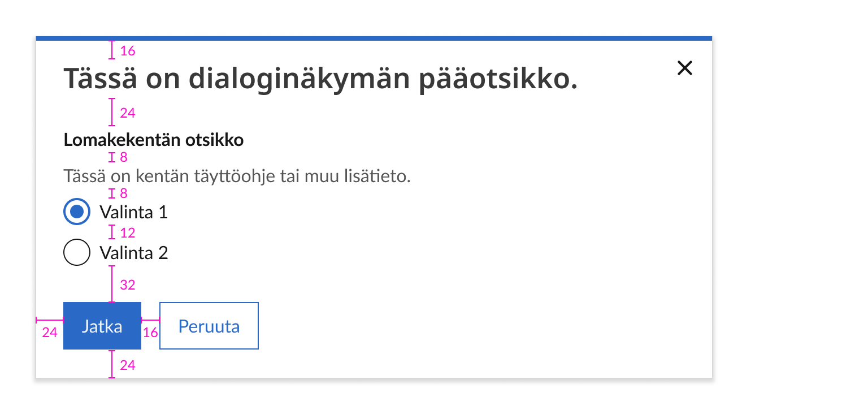Click the "Lomakekentän otsikko" field label
The height and width of the screenshot is (414, 868).
click(x=154, y=140)
